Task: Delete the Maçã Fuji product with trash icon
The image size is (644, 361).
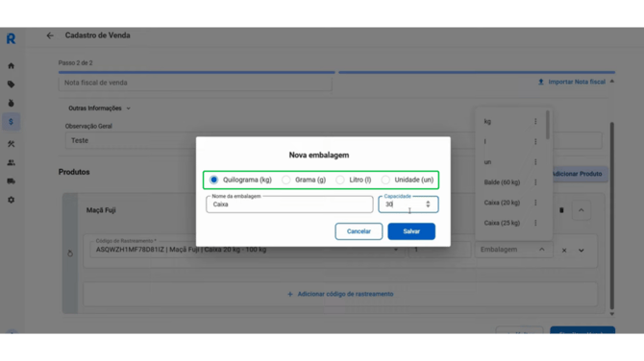Action: coord(561,210)
